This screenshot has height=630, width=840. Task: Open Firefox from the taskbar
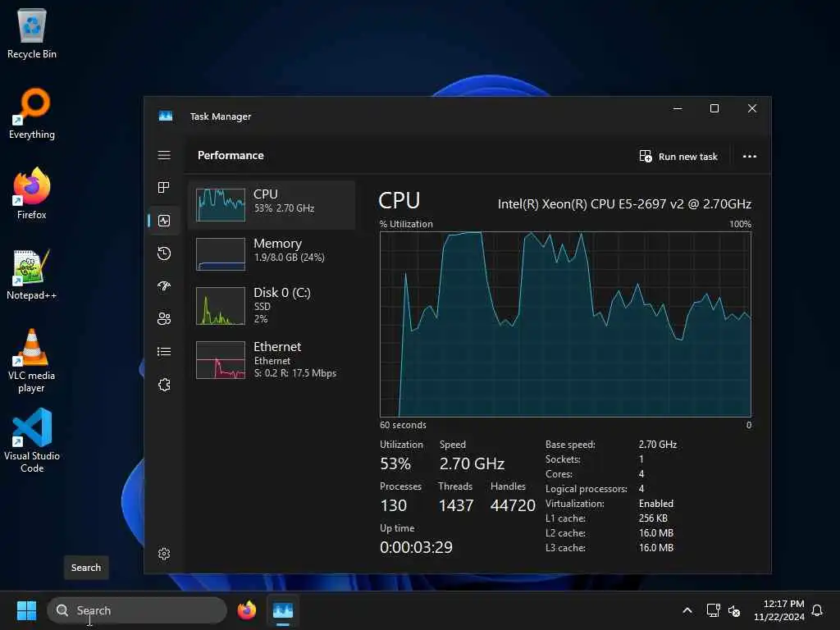[x=246, y=610]
